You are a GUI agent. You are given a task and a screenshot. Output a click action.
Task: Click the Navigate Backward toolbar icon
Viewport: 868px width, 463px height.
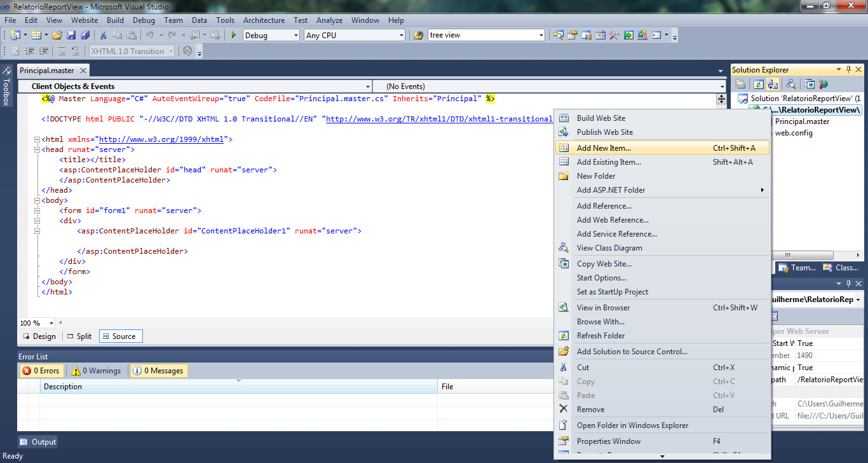tap(194, 35)
